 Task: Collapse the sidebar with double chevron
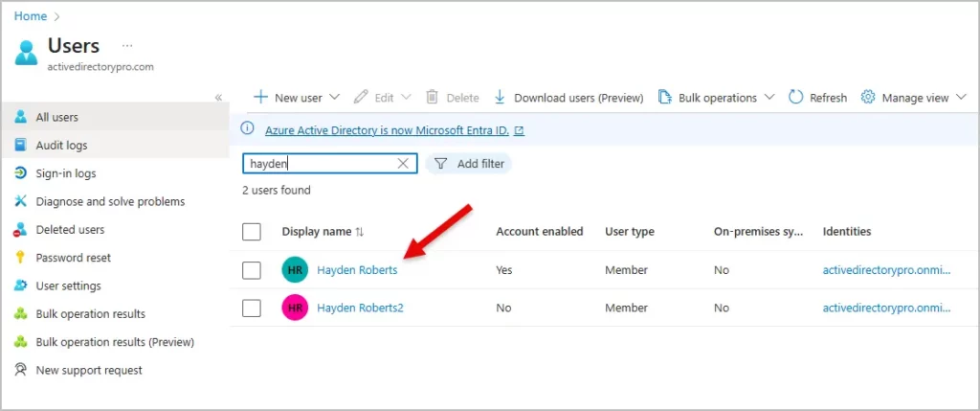[219, 98]
